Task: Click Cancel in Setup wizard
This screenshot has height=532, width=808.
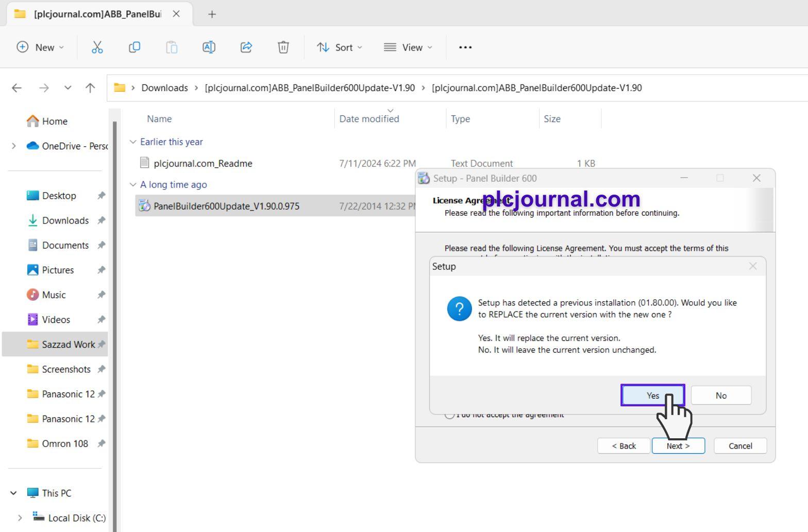Action: tap(740, 446)
